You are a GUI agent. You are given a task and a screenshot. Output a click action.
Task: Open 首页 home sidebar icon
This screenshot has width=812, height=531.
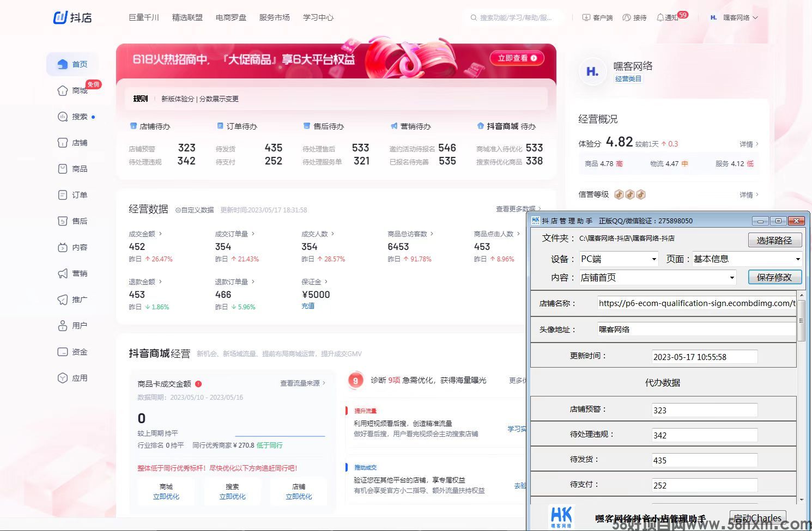[x=63, y=64]
